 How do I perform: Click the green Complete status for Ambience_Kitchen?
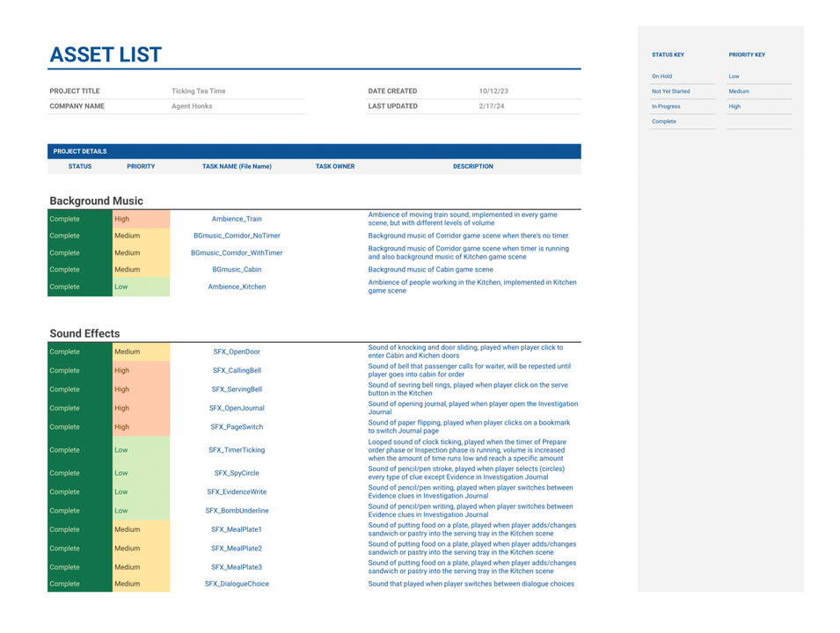79,287
